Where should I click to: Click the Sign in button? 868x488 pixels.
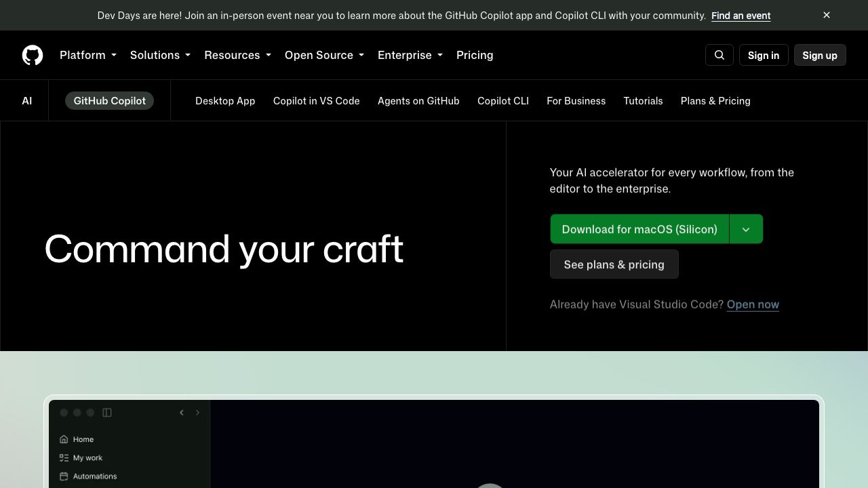click(764, 55)
